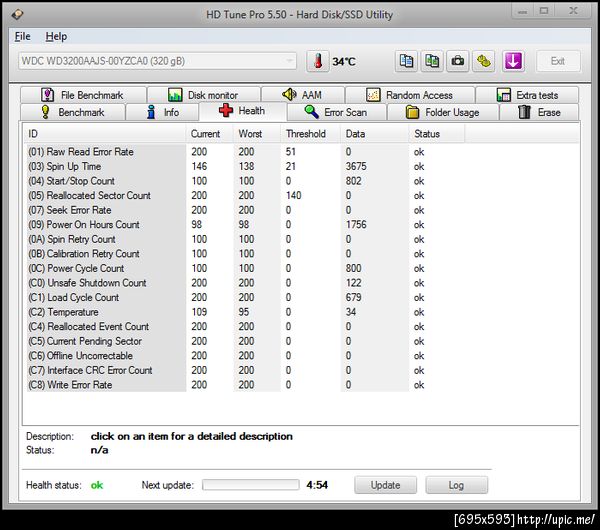Switch to the Random Access tab
Viewport: 600px width, 530px height.
(410, 95)
